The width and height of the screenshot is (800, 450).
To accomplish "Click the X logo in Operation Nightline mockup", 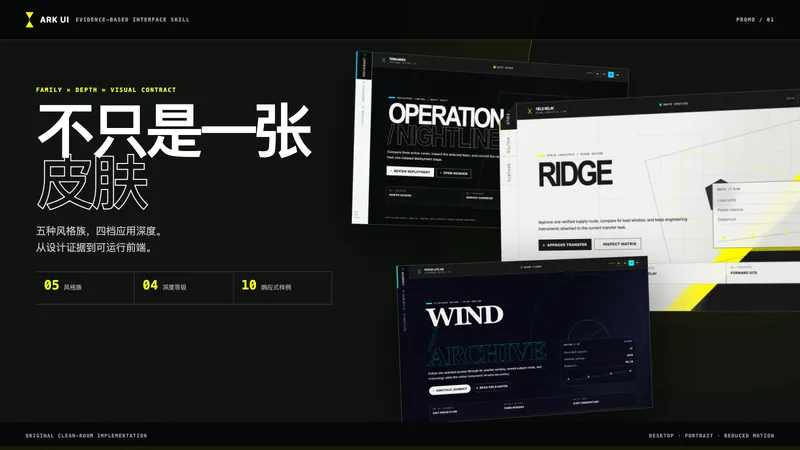I will tap(384, 60).
